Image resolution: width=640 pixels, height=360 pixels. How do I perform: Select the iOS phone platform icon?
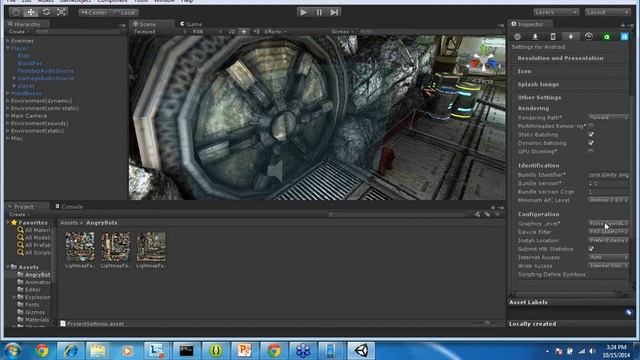(x=553, y=37)
